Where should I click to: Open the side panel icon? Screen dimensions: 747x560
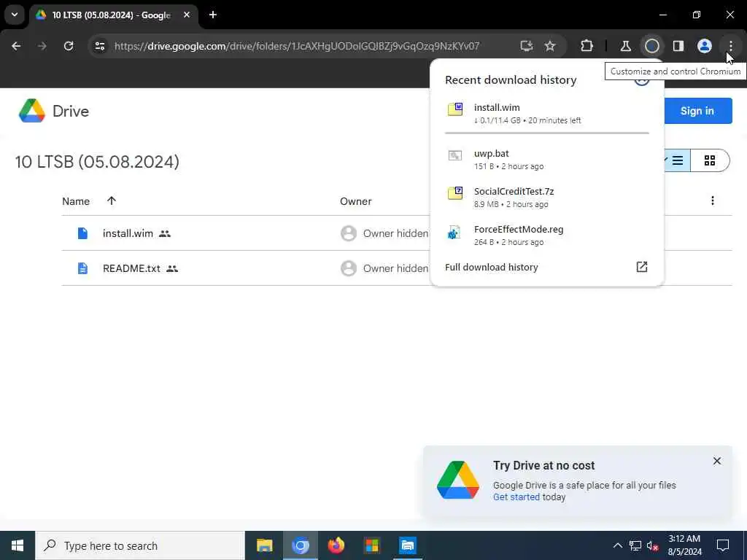click(x=678, y=46)
